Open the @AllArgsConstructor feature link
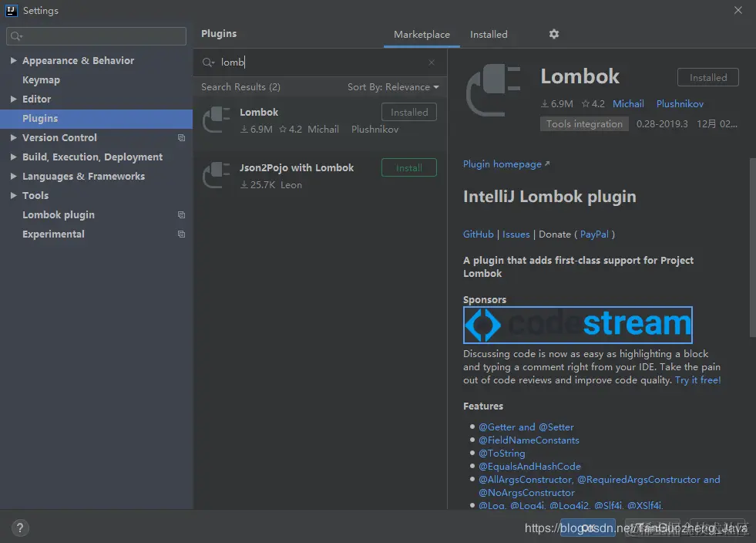The width and height of the screenshot is (756, 543). (x=525, y=479)
